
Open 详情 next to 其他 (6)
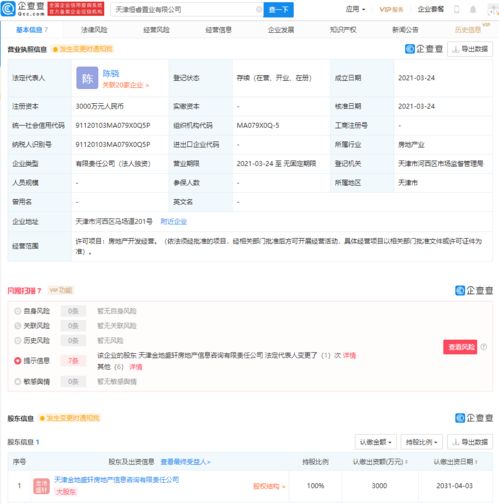click(136, 367)
